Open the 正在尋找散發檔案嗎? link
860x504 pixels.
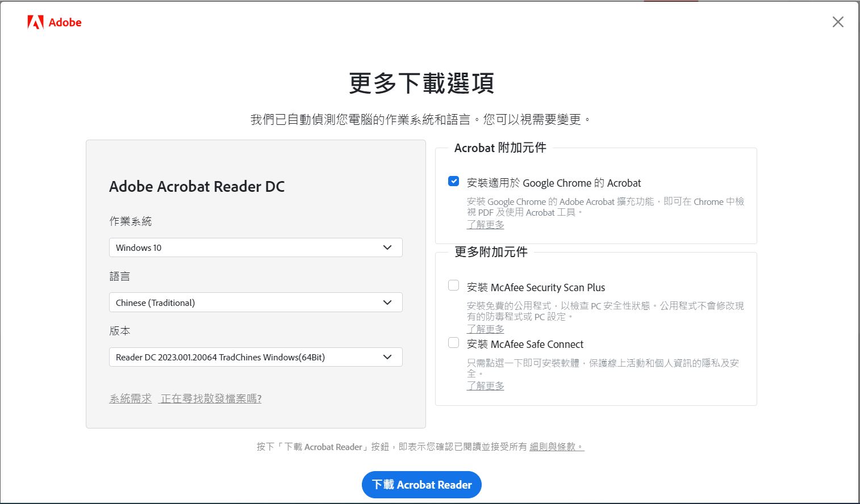click(x=211, y=398)
